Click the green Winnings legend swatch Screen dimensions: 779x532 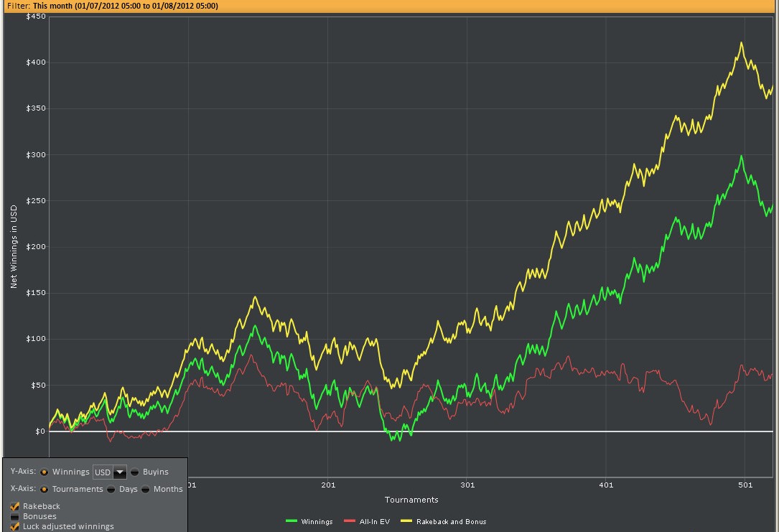(291, 521)
